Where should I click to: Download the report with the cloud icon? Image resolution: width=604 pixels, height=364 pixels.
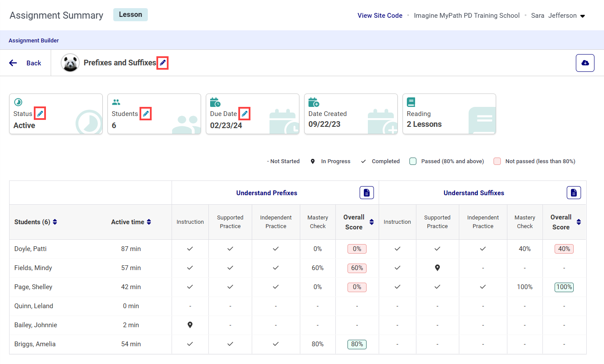585,63
